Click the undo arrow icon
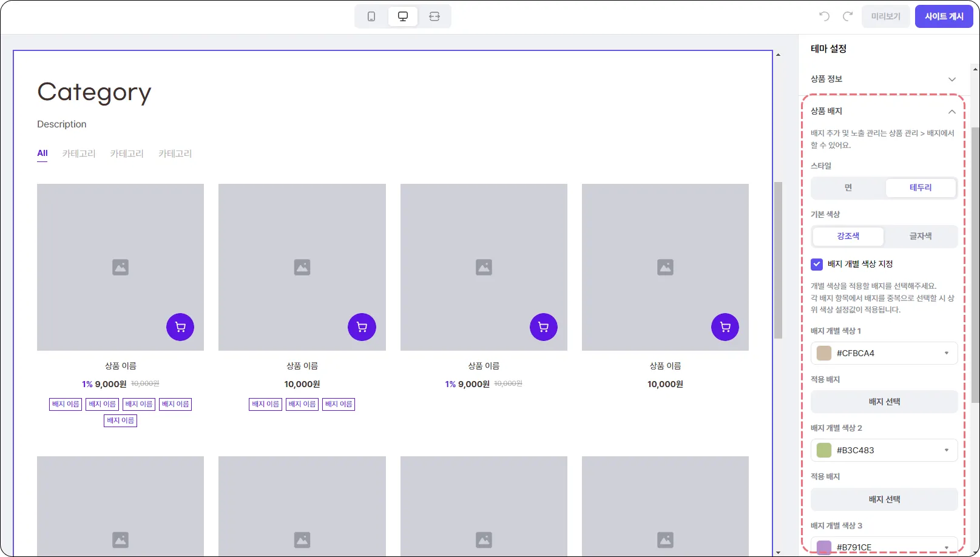 click(x=824, y=16)
